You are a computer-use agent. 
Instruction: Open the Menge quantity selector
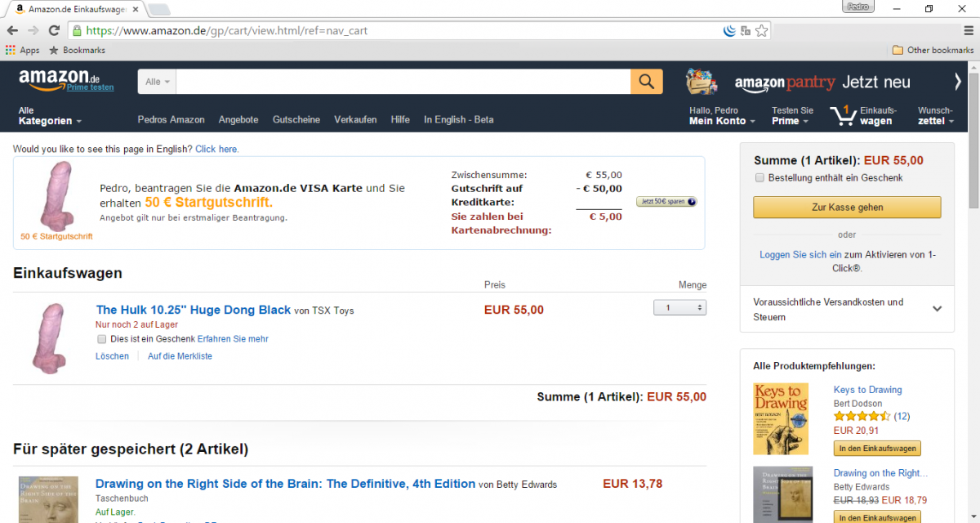[679, 306]
